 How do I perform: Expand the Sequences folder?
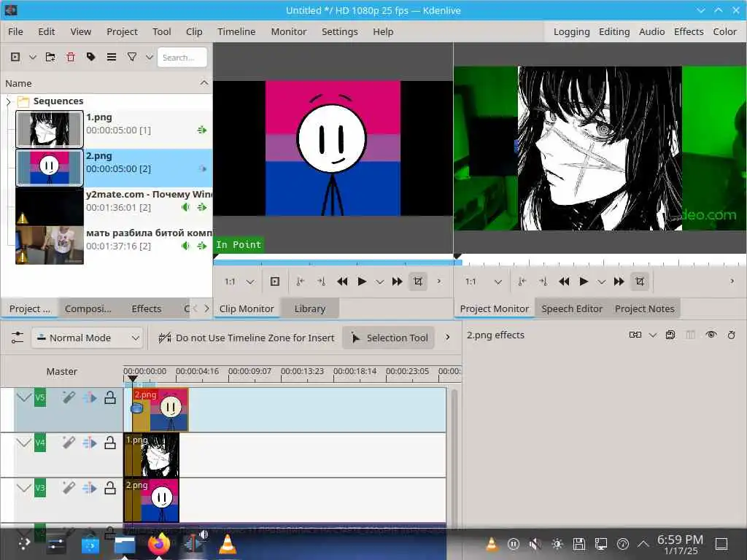point(8,101)
